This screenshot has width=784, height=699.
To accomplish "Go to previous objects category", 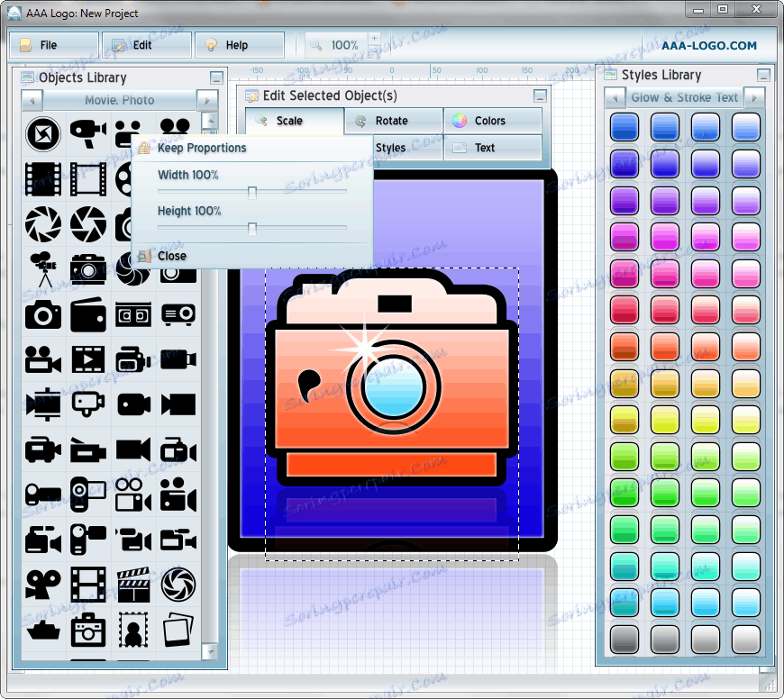I will click(x=32, y=100).
